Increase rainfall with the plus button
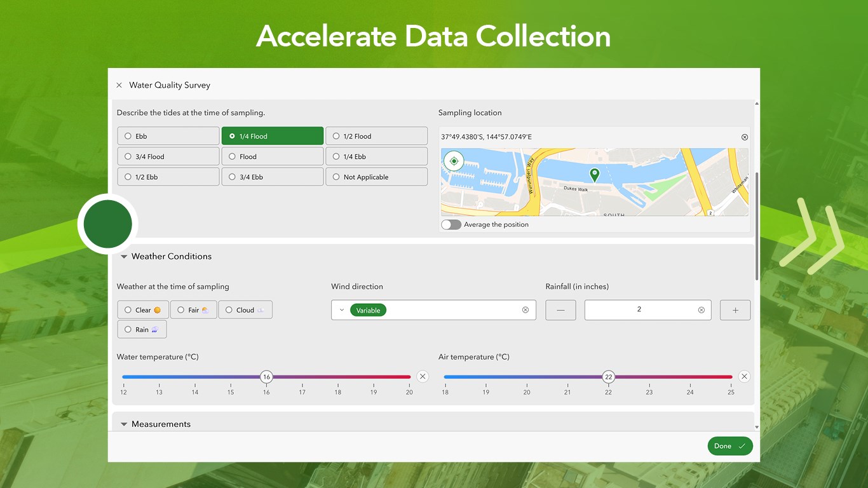This screenshot has height=488, width=868. click(x=735, y=310)
